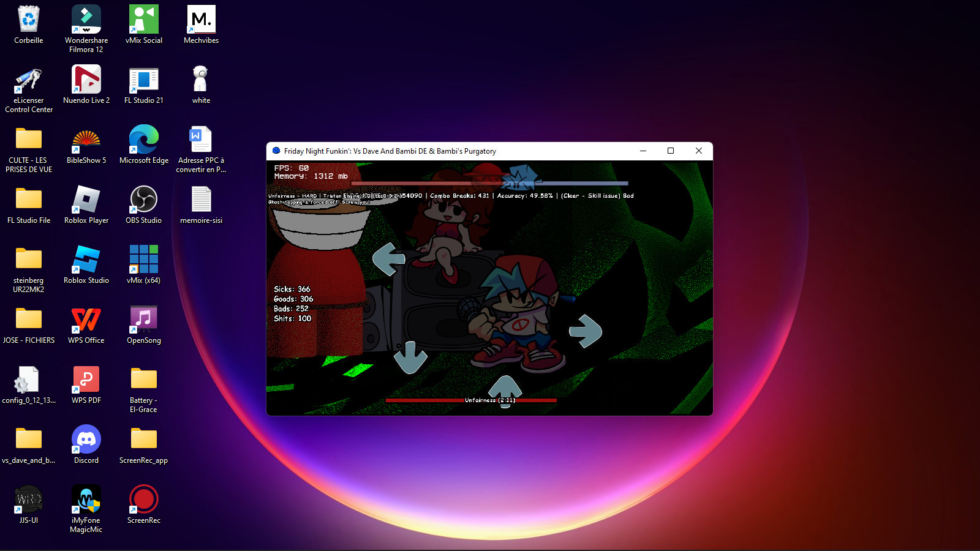Launch BibleShow 5 shortcut

(x=86, y=146)
